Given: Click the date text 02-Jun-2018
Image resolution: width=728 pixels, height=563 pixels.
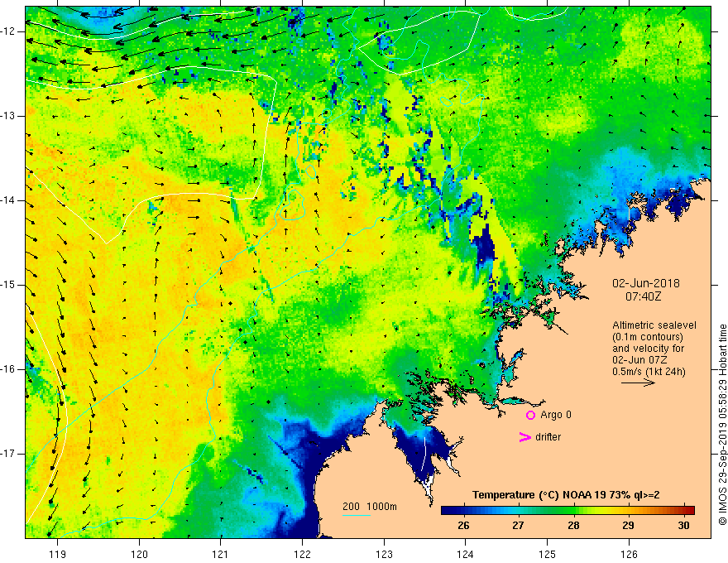Looking at the screenshot, I should click(646, 283).
